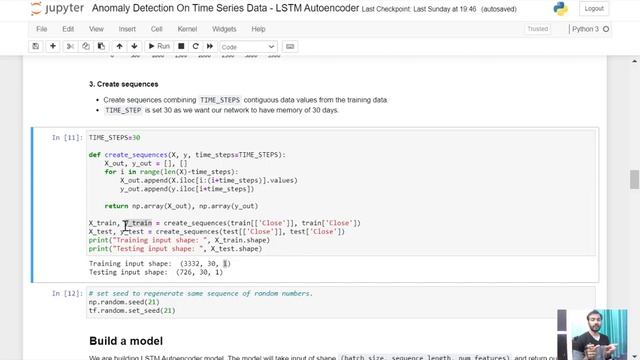Click the Trusted notebook indicator

pyautogui.click(x=538, y=29)
